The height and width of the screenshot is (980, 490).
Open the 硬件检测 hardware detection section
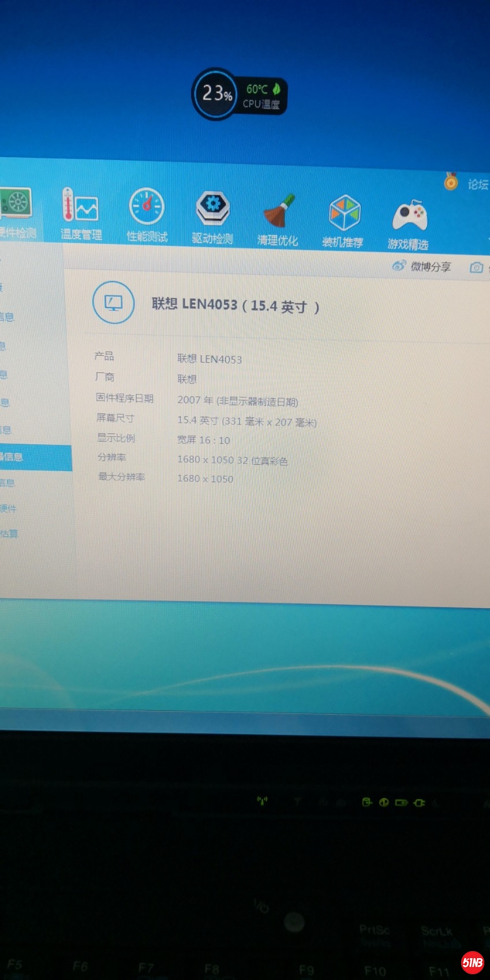click(17, 214)
